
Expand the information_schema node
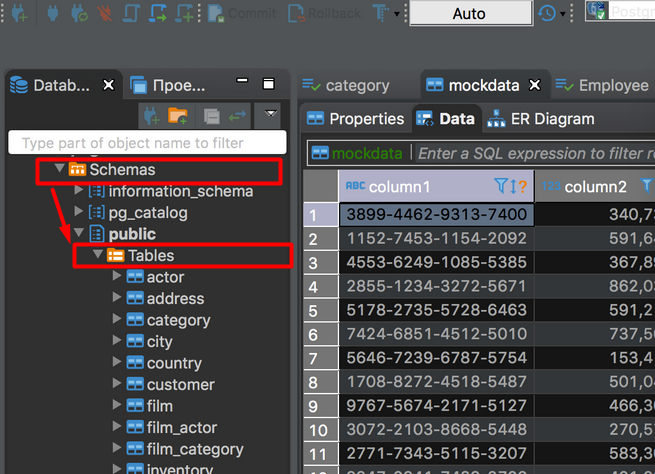pos(78,190)
